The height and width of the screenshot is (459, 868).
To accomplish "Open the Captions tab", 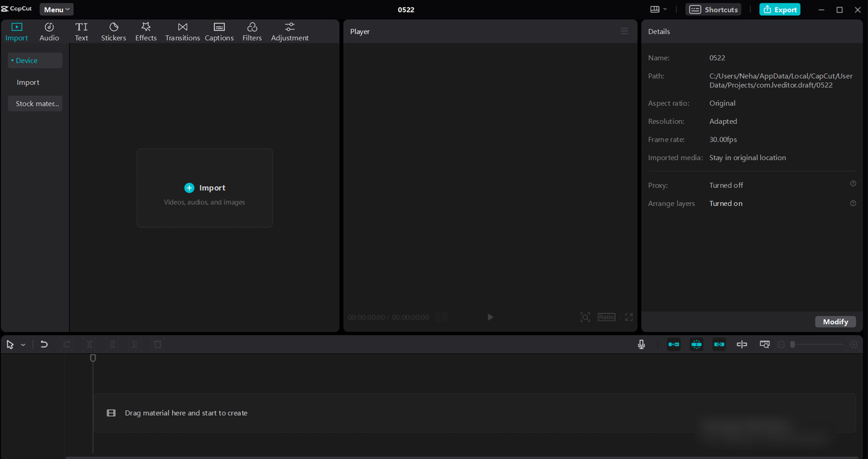I will [x=219, y=32].
